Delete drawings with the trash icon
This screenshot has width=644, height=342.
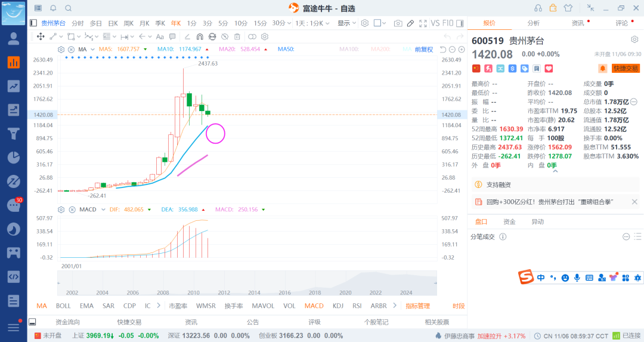pos(237,36)
